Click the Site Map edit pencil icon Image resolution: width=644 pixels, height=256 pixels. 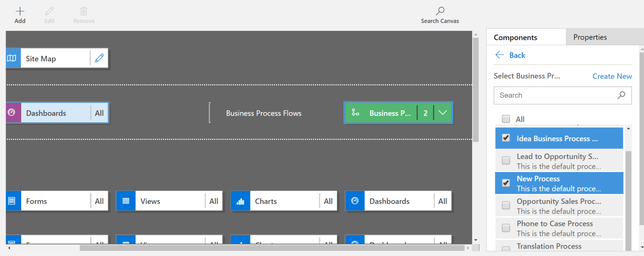point(99,59)
